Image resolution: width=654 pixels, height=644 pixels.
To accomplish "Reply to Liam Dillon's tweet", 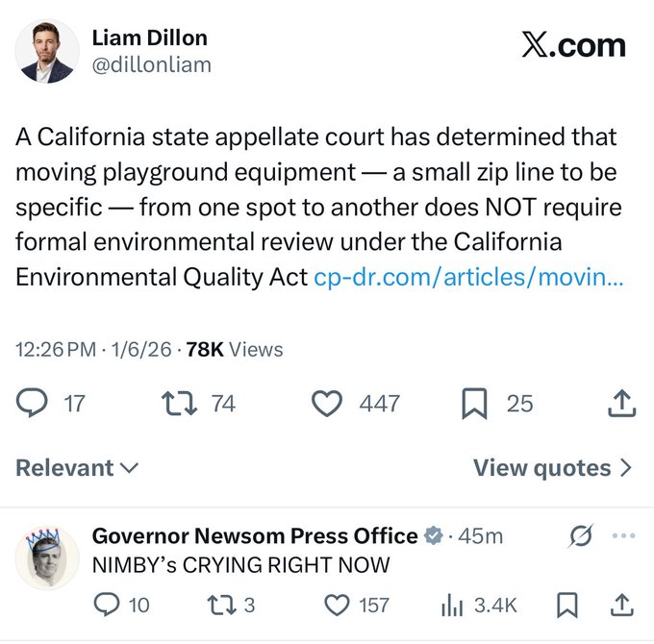I will [33, 404].
